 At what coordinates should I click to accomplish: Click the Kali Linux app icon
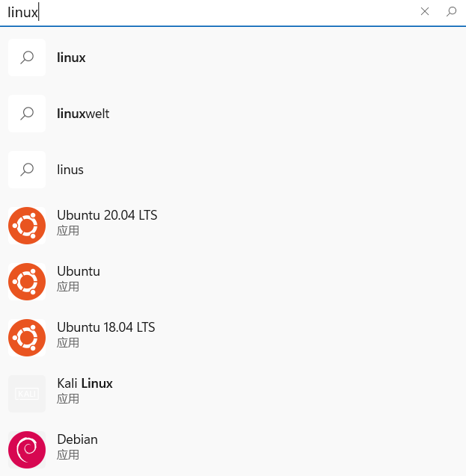(27, 394)
